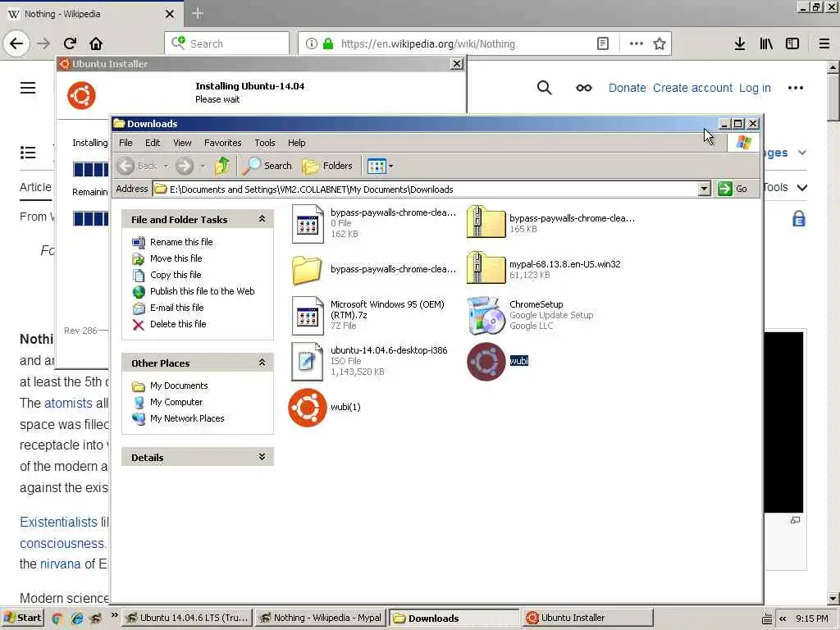The height and width of the screenshot is (630, 840).
Task: Collapse File and Folder Tasks panel
Action: (262, 219)
